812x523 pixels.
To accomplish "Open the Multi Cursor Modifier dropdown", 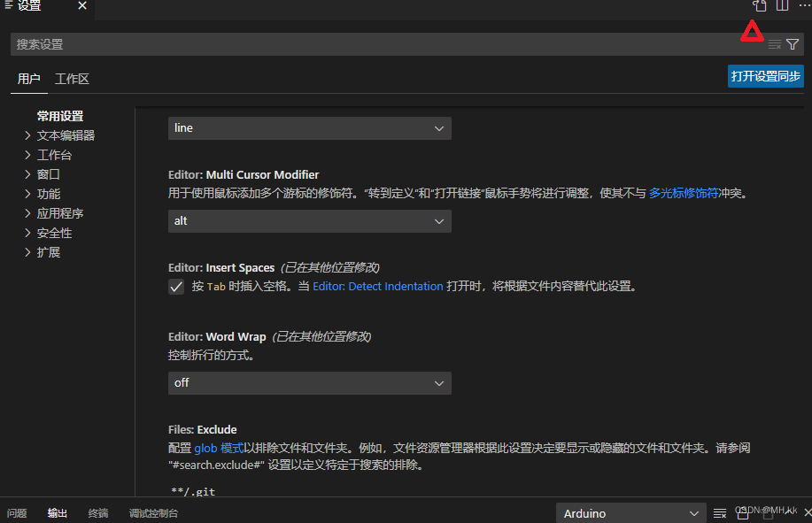I will click(x=309, y=221).
